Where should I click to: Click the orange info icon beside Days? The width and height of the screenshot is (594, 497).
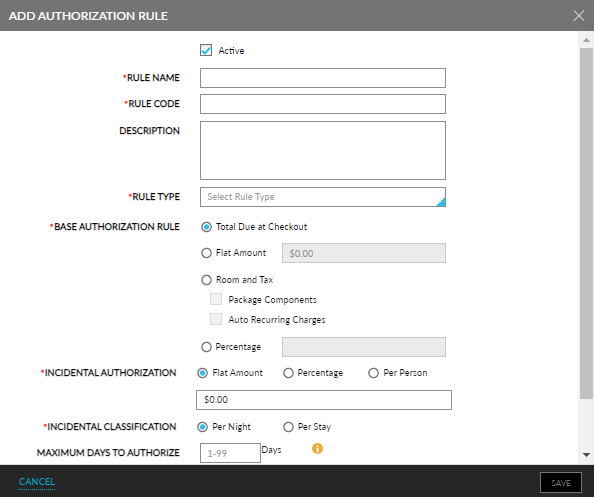[317, 449]
